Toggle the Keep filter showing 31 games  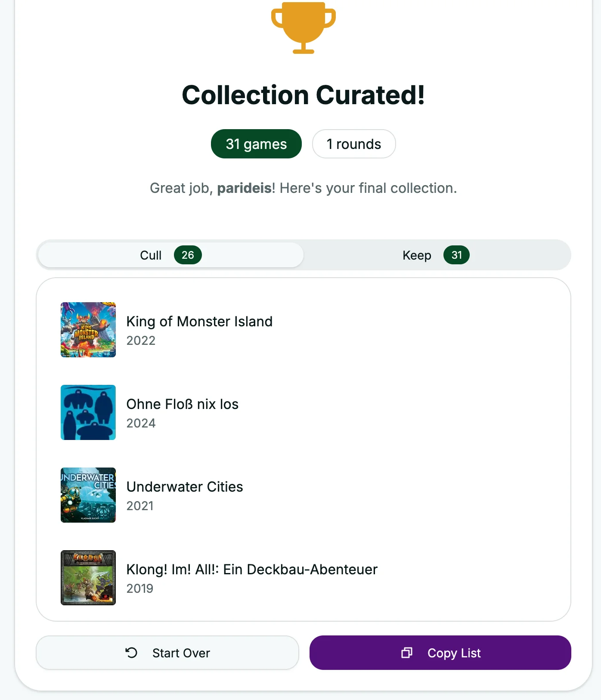pos(431,255)
